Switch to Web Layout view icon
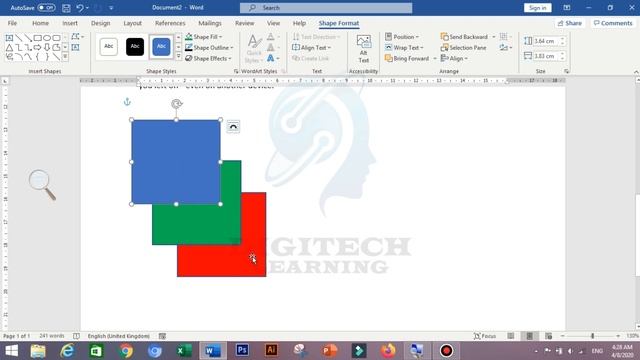The image size is (640, 360). 549,336
